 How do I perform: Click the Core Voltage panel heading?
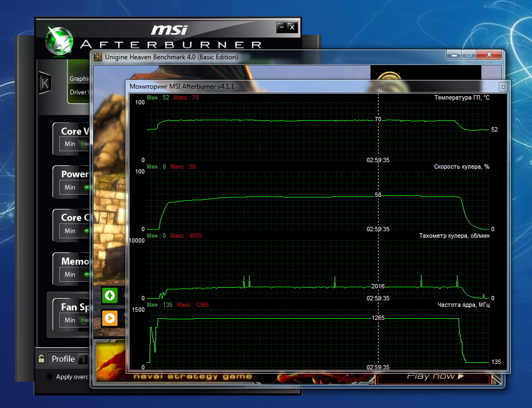coord(75,131)
